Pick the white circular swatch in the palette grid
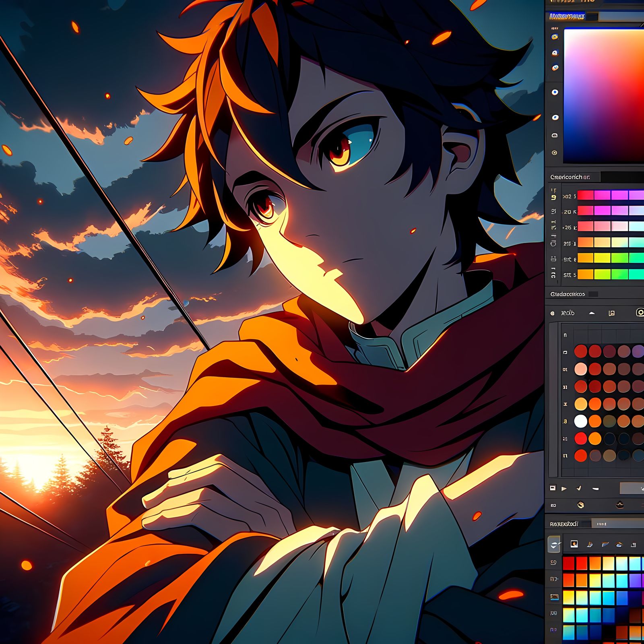The image size is (644, 644). click(581, 421)
